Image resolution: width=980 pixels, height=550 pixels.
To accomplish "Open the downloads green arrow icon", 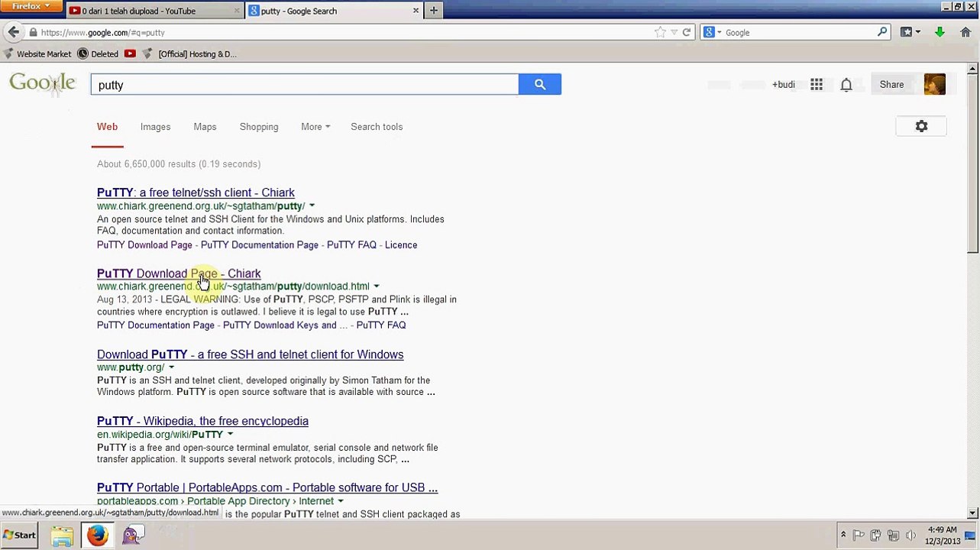I will coord(940,32).
